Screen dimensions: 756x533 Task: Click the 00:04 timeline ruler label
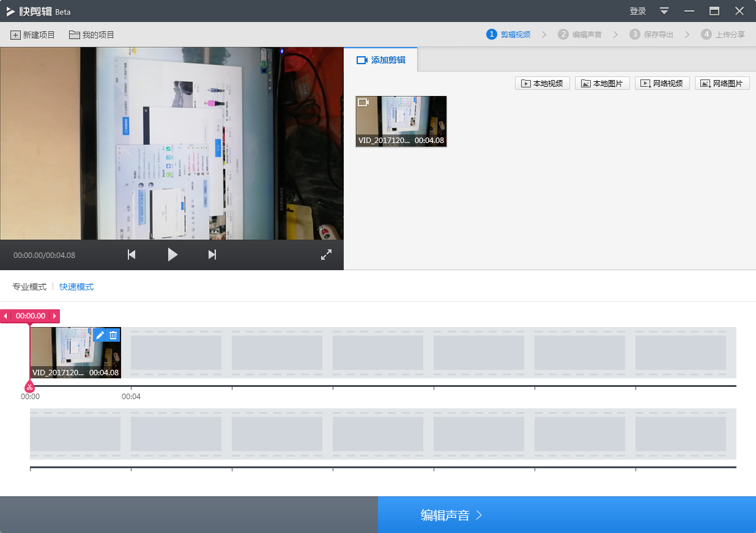(131, 397)
